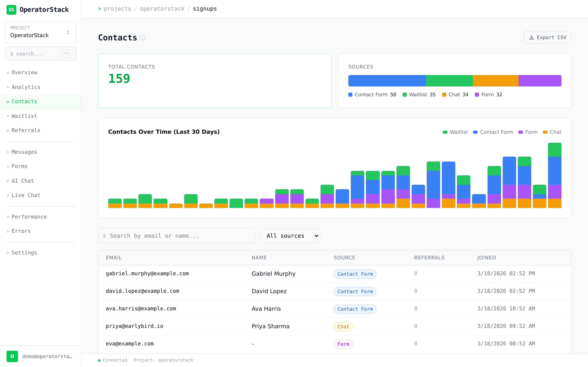
Task: Open Analytics in the sidebar
Action: pos(26,87)
